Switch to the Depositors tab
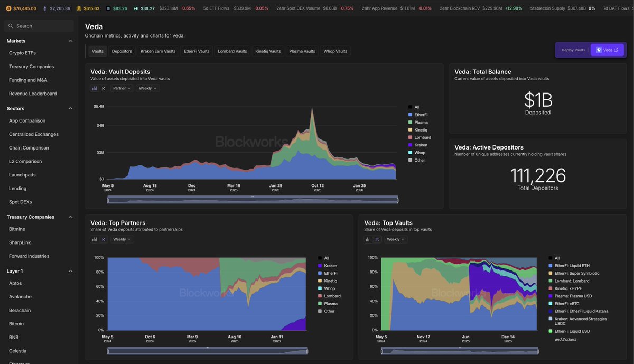This screenshot has width=634, height=364. point(122,51)
